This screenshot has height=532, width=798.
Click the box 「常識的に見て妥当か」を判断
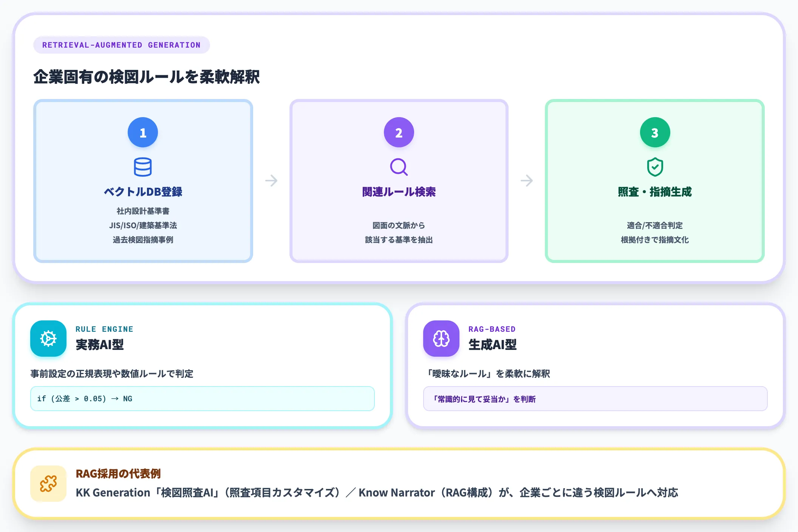[x=595, y=399]
